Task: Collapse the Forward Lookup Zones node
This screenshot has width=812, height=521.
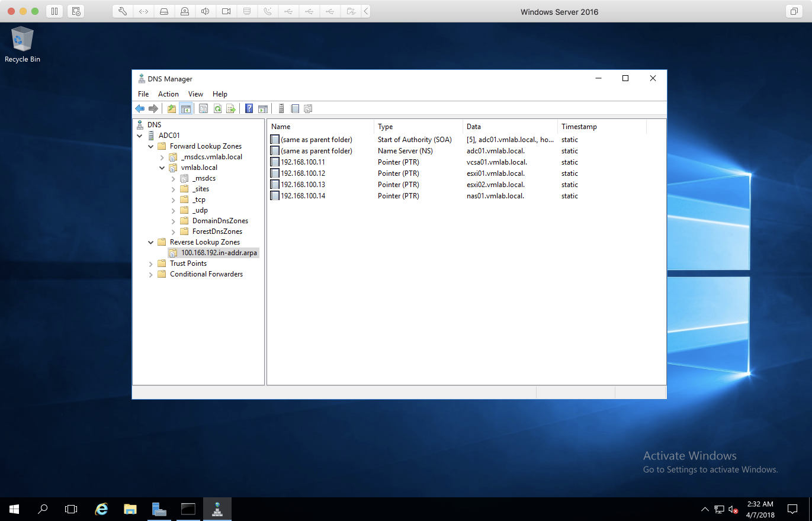Action: coord(150,146)
